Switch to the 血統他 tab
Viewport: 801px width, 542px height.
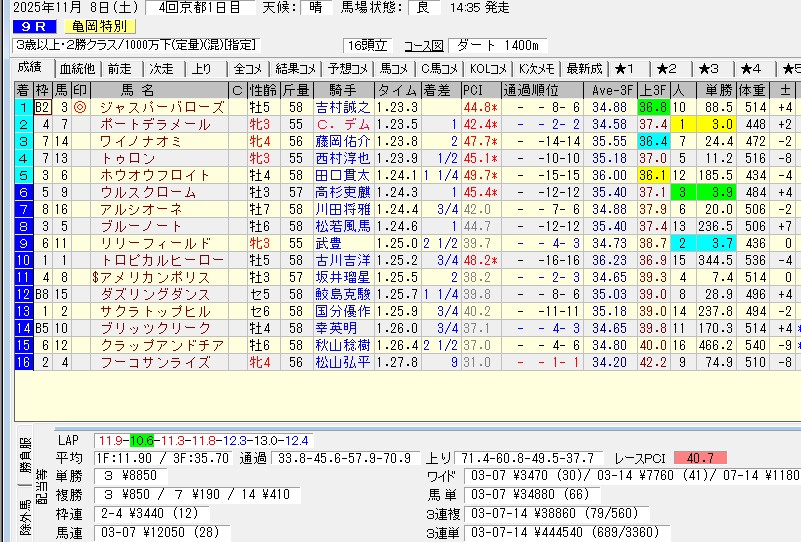[76, 69]
